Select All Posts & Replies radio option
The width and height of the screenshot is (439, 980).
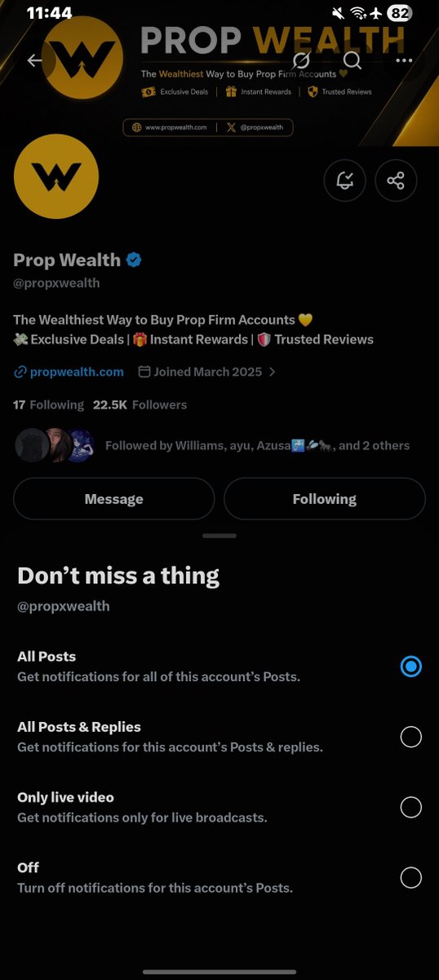coord(411,737)
